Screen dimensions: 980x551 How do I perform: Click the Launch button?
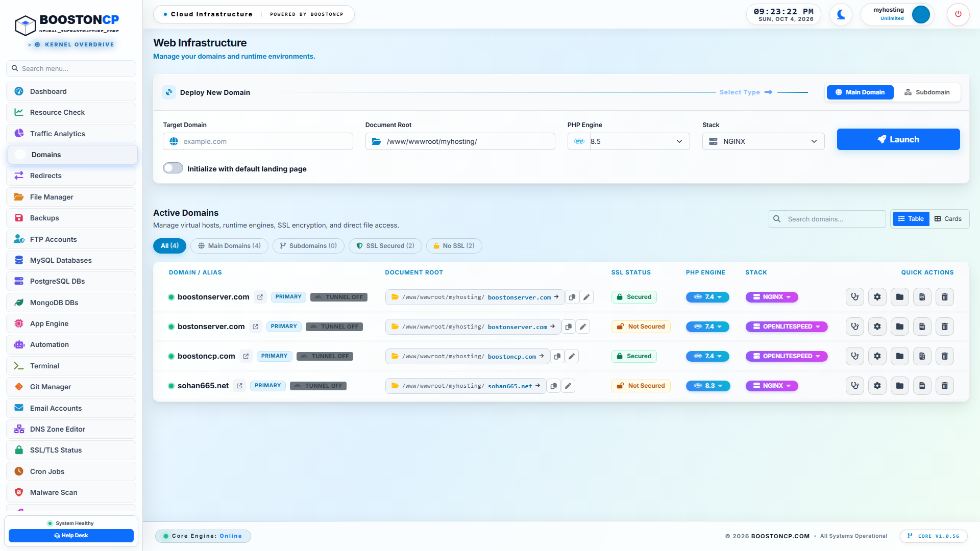898,139
